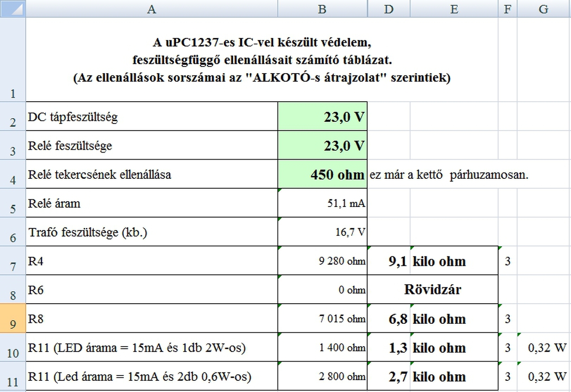Select the R8 label cell
This screenshot has height=392, width=571.
(152, 318)
